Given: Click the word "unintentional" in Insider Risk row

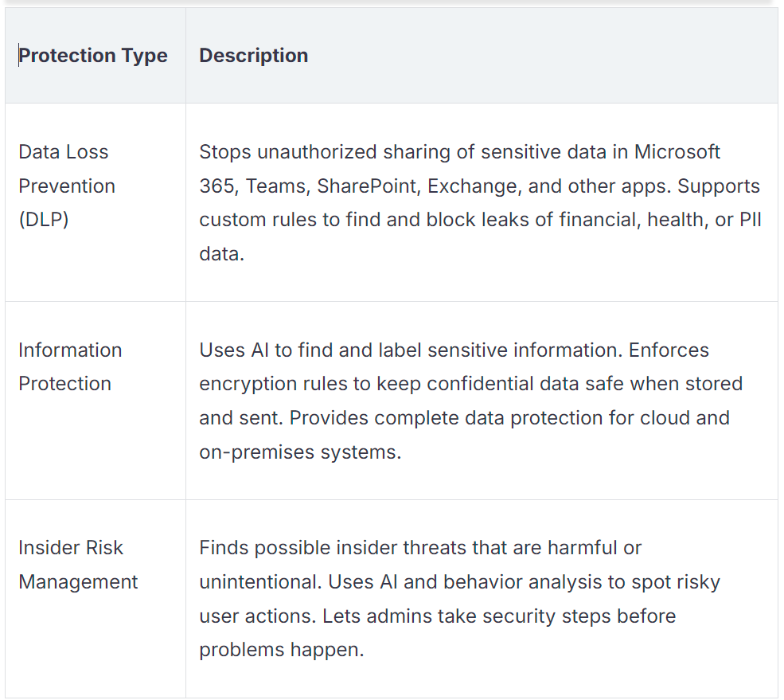Looking at the screenshot, I should 259,582.
